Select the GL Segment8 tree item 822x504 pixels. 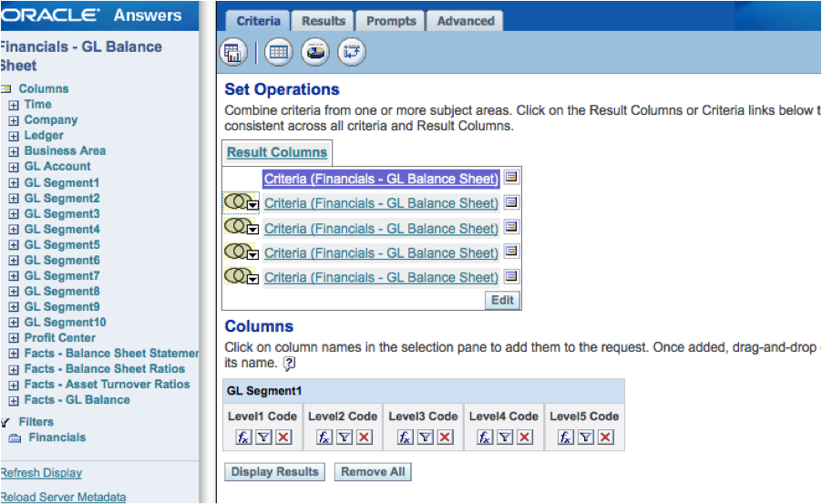62,292
